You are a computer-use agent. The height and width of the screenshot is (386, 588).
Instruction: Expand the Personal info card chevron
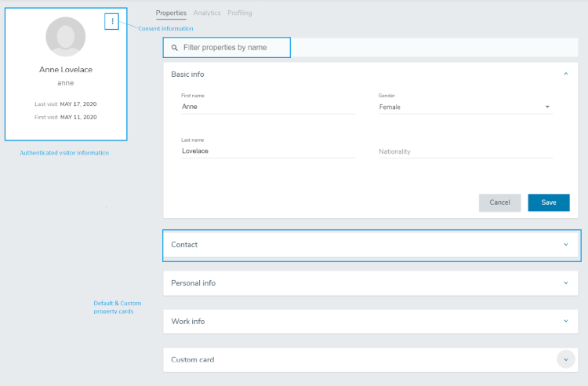[565, 283]
